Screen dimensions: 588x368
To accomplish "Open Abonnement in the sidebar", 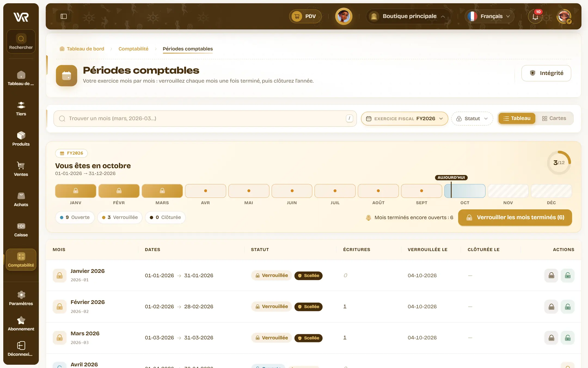I will [x=21, y=324].
